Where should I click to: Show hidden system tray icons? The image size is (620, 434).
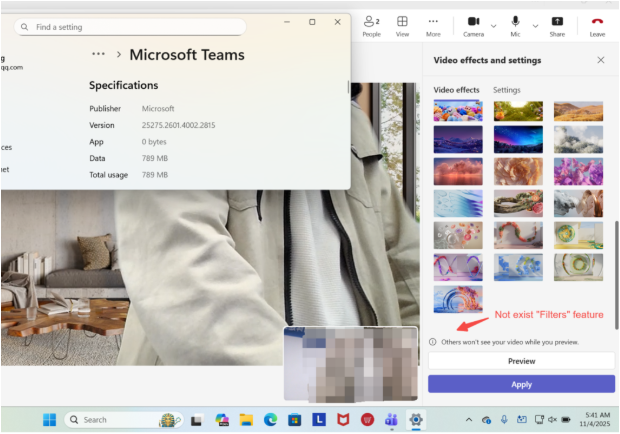pos(469,420)
